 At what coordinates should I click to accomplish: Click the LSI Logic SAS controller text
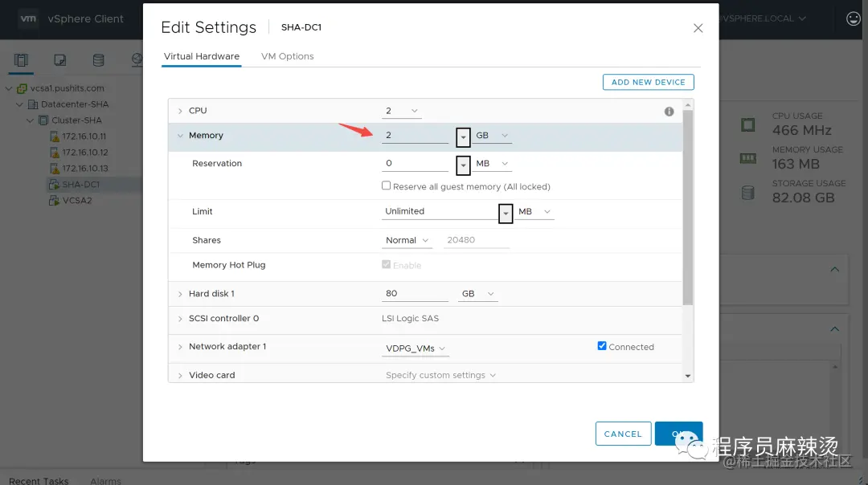pos(410,319)
